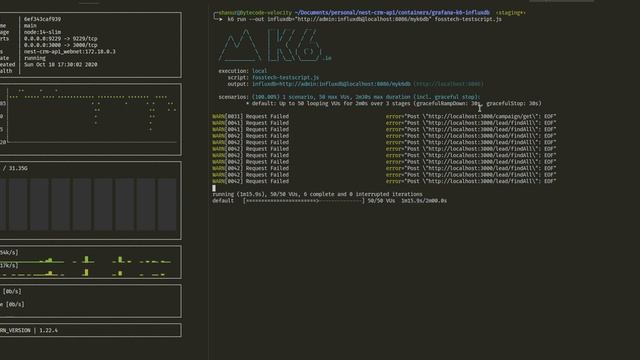Image resolution: width=640 pixels, height=360 pixels.
Task: Click the 17k/s network rate label
Action: click(x=9, y=266)
